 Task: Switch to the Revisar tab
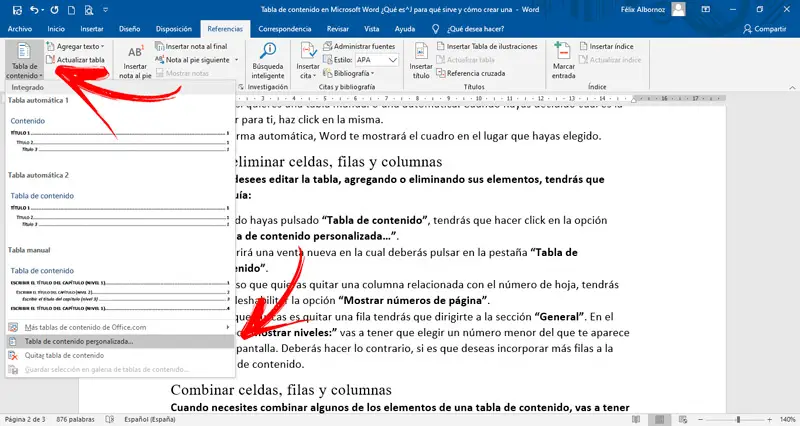[x=338, y=29]
